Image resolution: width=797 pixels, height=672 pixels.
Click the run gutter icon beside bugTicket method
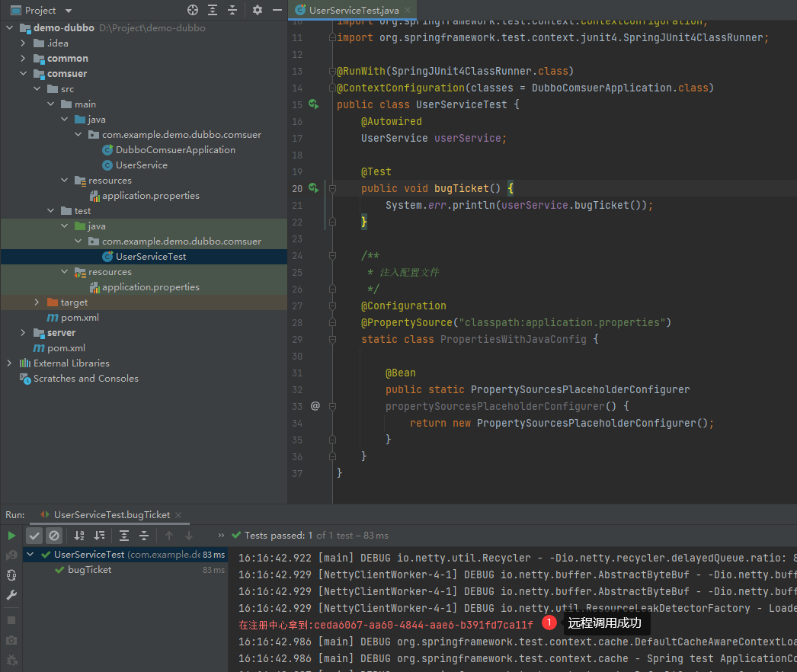[x=313, y=188]
